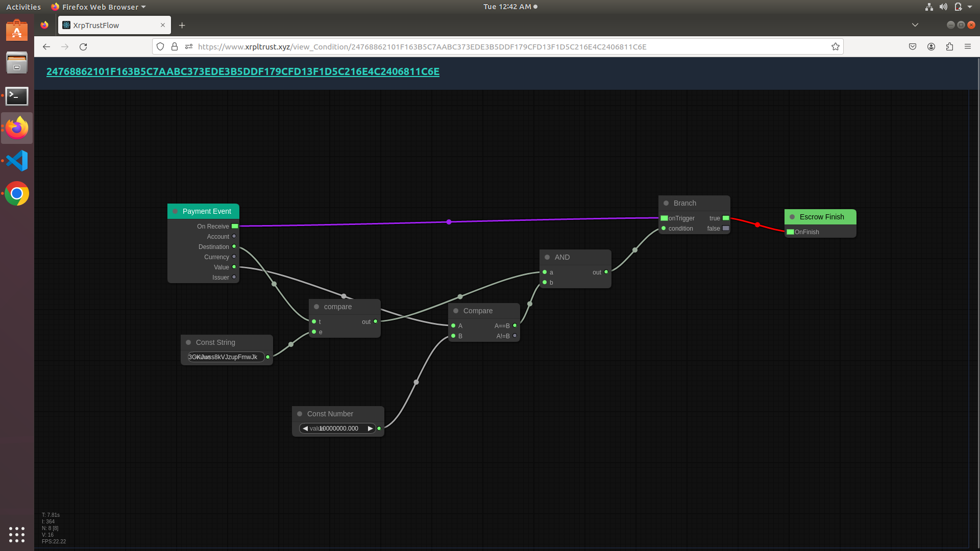This screenshot has width=980, height=551.
Task: Open the Firefox hamburger application menu
Action: click(968, 46)
